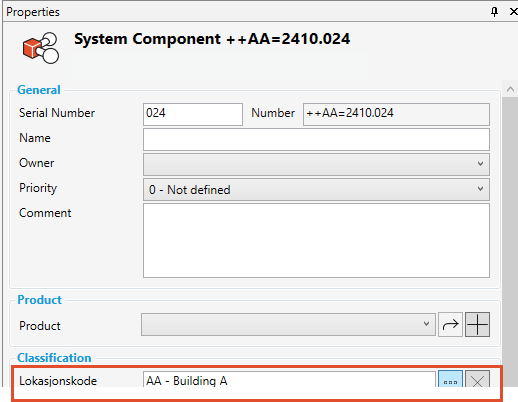
Task: Click the Classification section header
Action: coord(54,358)
